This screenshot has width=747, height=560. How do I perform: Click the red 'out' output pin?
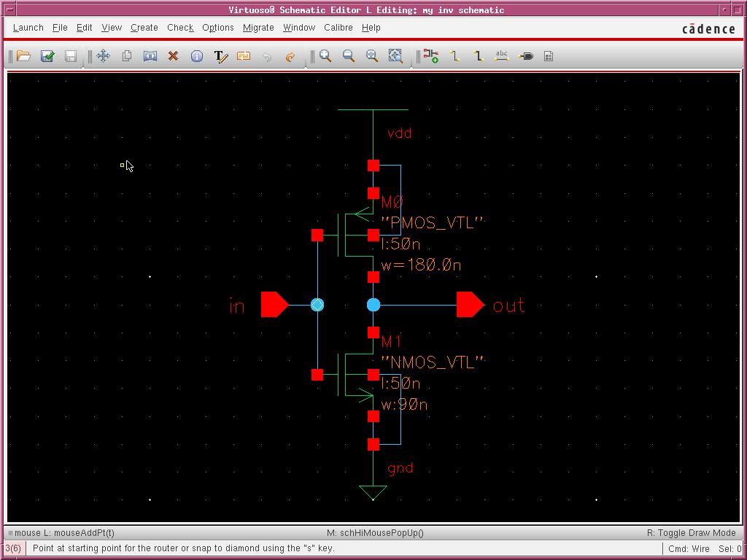tap(471, 305)
